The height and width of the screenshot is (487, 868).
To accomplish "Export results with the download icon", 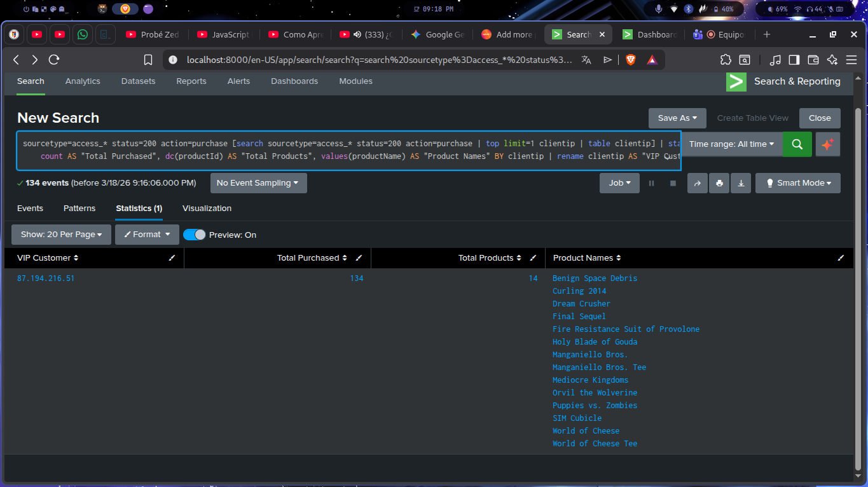I will (741, 183).
